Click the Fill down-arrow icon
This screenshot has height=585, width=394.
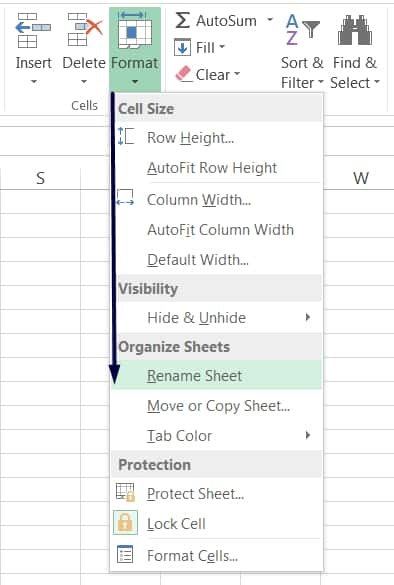pyautogui.click(x=182, y=48)
